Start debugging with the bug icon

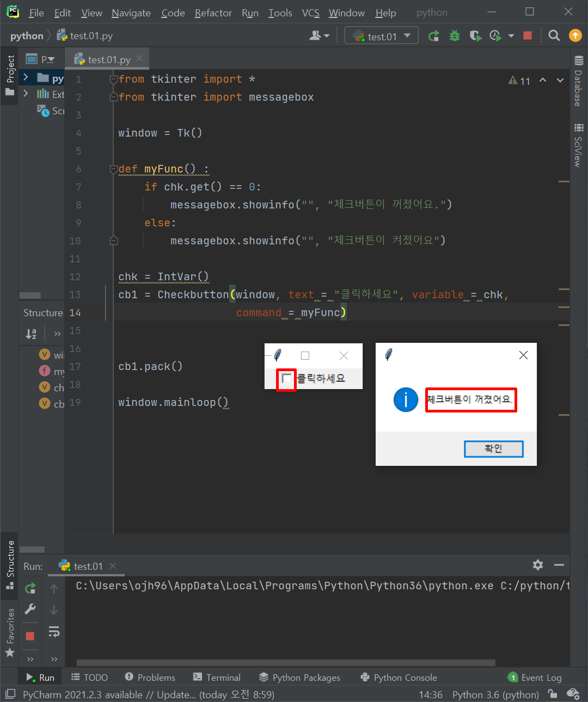(x=455, y=36)
